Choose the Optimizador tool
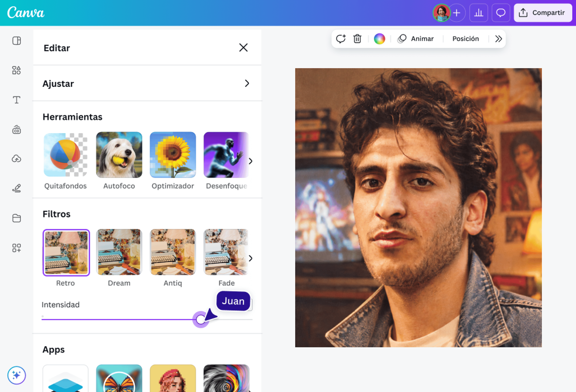576x392 pixels. (173, 161)
